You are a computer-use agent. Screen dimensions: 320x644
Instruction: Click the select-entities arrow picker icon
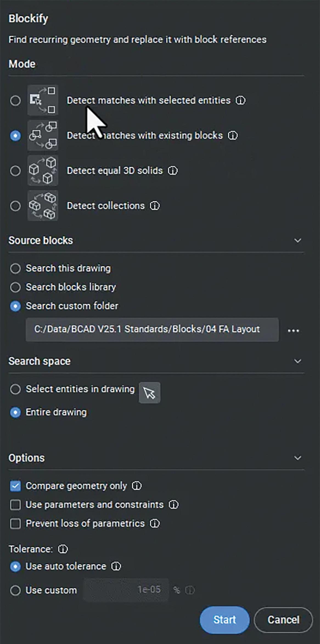click(x=150, y=393)
